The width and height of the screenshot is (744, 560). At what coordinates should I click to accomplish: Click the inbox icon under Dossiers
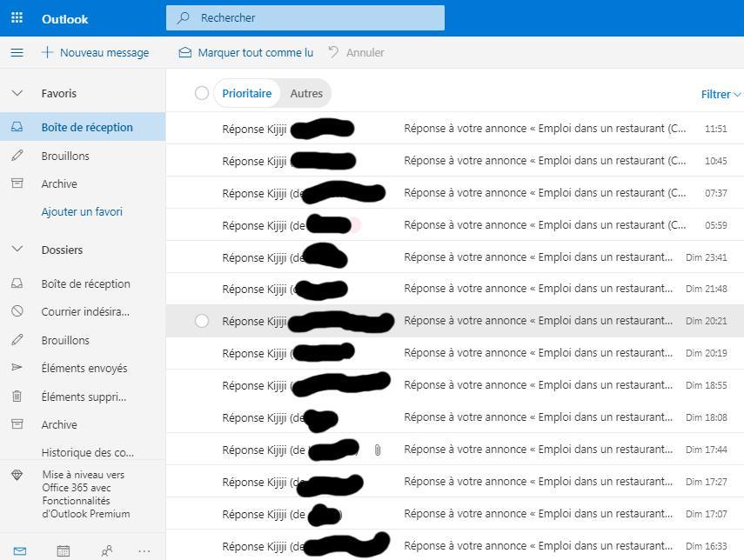click(x=17, y=283)
